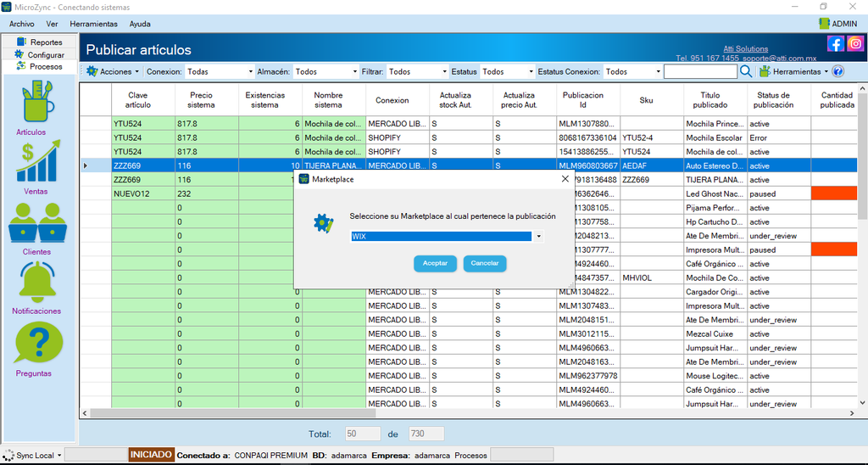The image size is (868, 465).
Task: Click the Mezcal Cuixe title cell
Action: (x=715, y=334)
